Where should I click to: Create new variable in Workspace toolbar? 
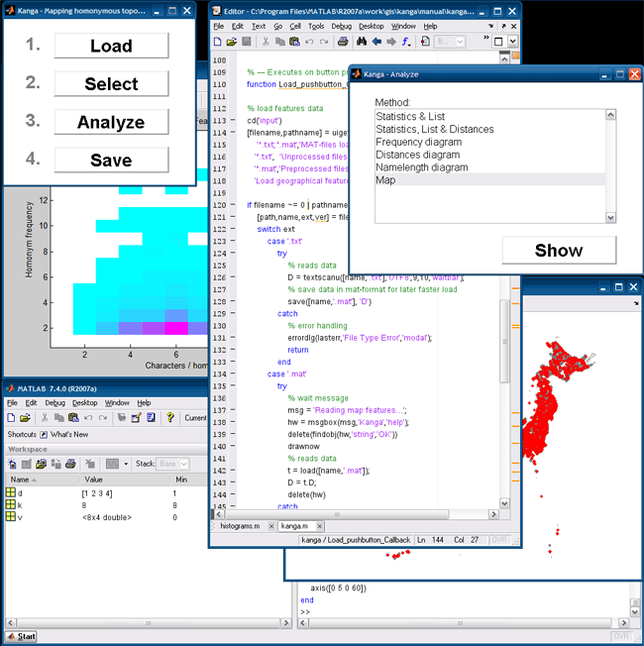[12, 464]
